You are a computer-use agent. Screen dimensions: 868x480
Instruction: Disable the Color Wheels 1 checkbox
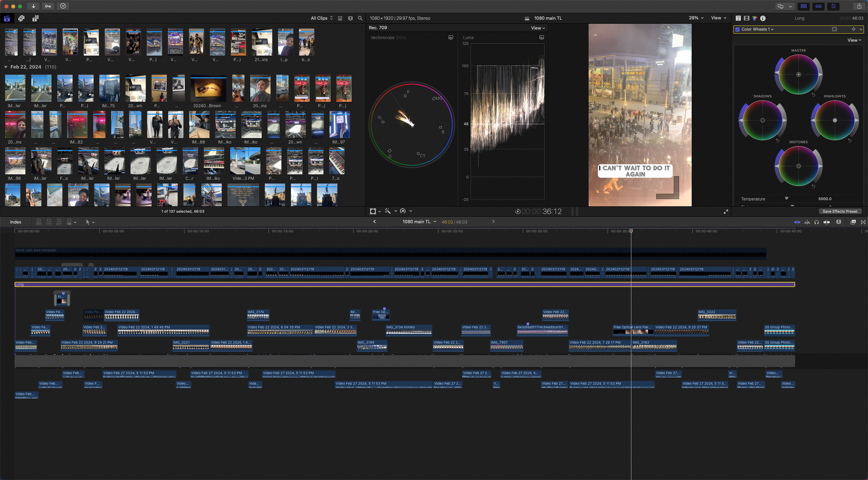(x=737, y=30)
